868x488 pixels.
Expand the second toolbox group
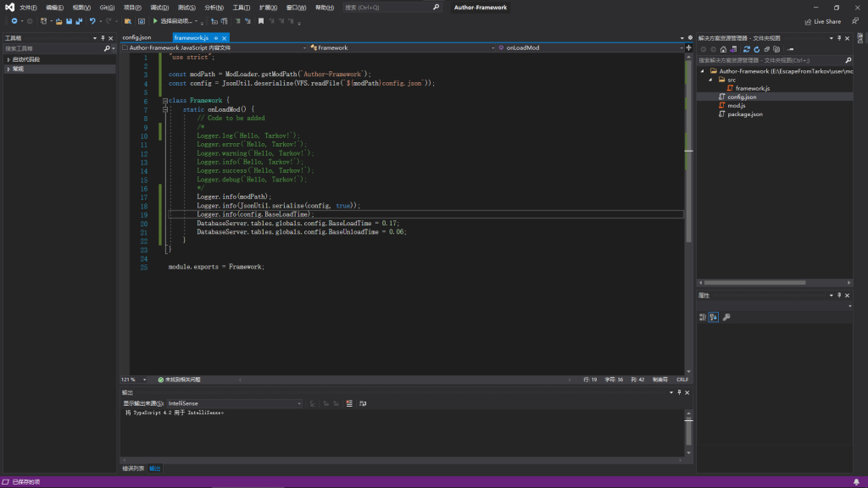click(x=8, y=69)
